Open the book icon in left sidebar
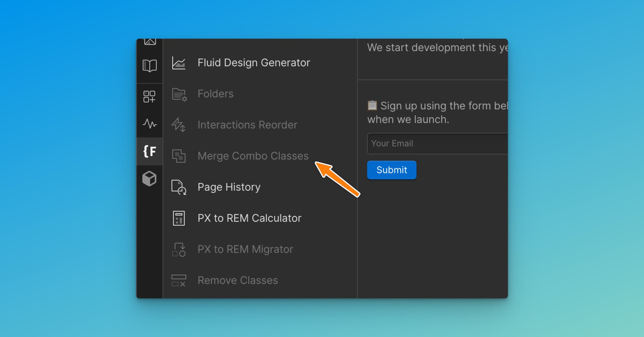Viewport: 644px width, 337px height. 150,66
